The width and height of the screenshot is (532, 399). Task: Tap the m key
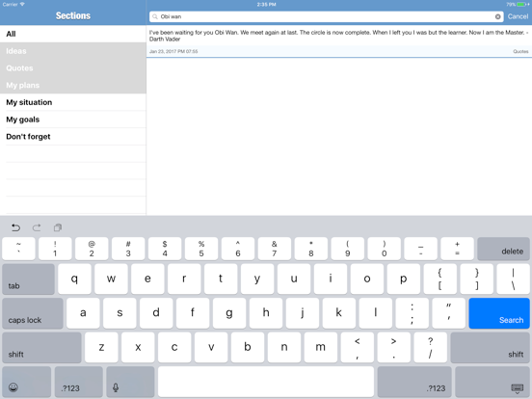[321, 348]
